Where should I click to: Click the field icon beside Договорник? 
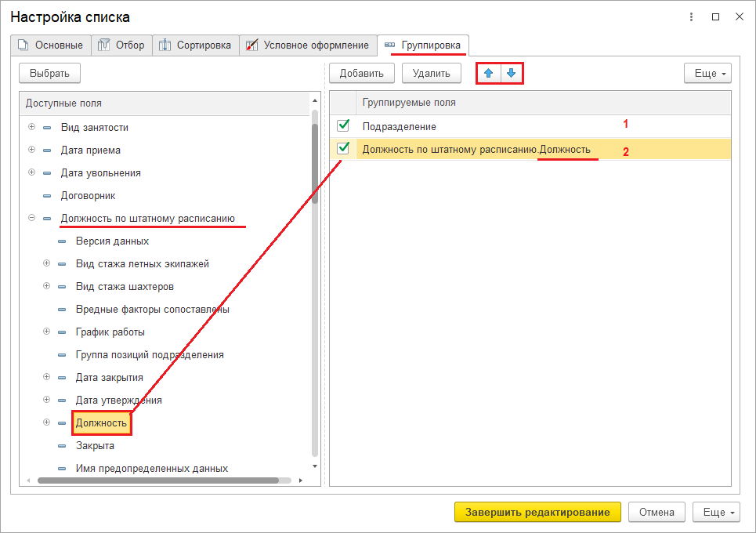coord(46,196)
